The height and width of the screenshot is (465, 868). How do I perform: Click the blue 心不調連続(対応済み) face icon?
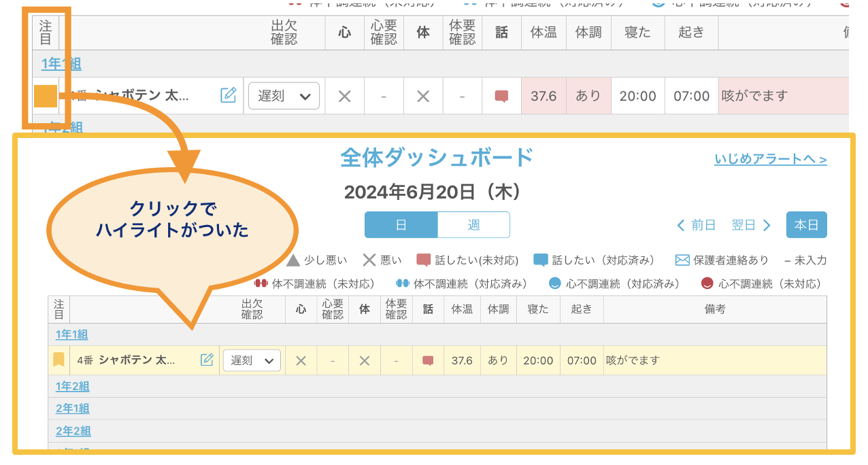pos(556,283)
